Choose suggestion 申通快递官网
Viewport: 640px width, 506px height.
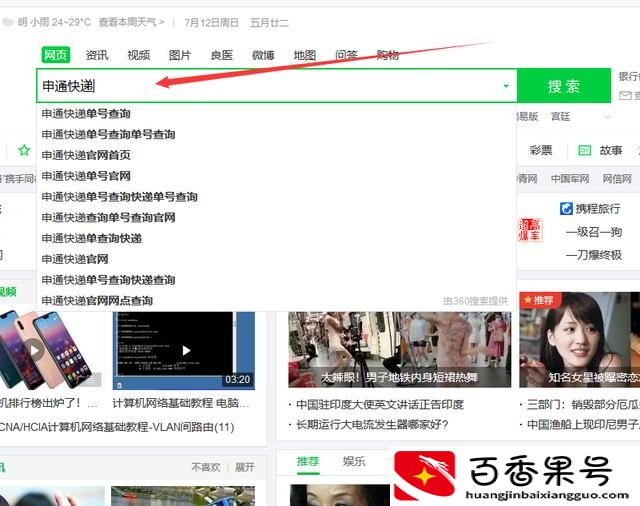276,259
